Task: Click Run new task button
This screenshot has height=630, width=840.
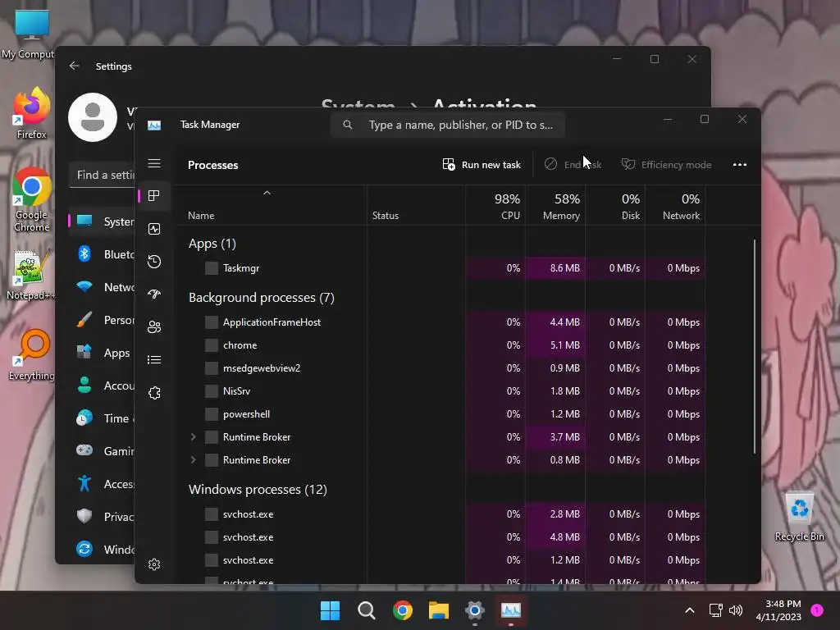Action: [x=482, y=164]
